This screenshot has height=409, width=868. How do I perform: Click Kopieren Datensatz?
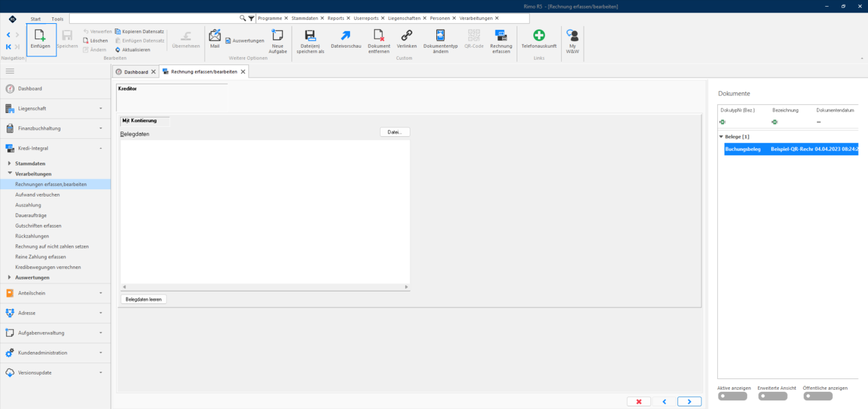(139, 31)
